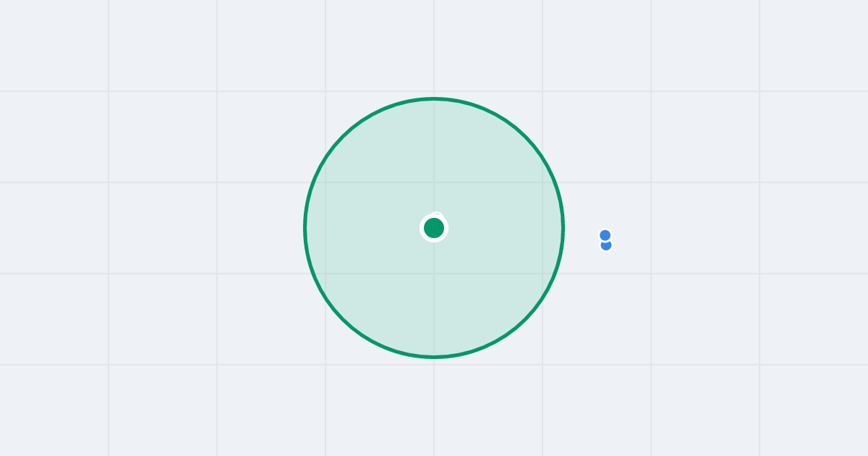Image resolution: width=868 pixels, height=456 pixels.
Task: Click the lower-right grid intersection inside the green circle
Action: [542, 274]
